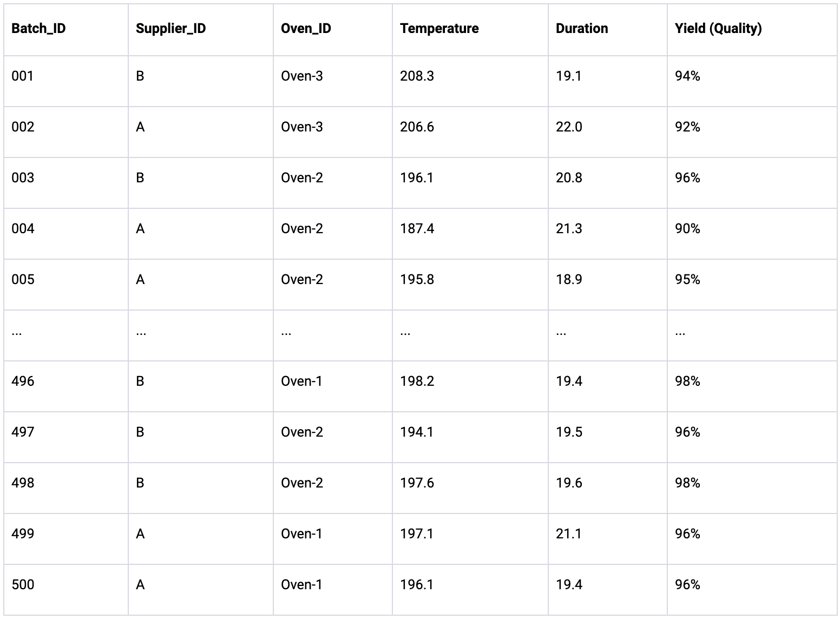
Task: Select the temperature cell 208.3
Action: click(x=417, y=76)
